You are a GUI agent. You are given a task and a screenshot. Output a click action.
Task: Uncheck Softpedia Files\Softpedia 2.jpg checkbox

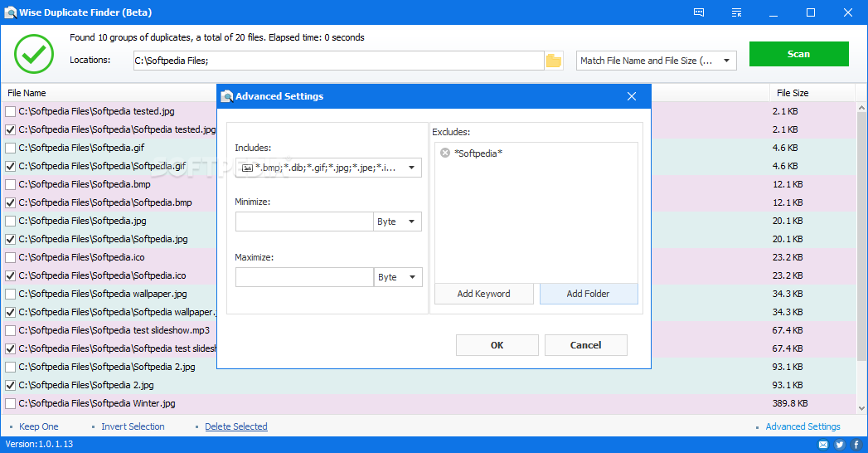click(x=10, y=386)
